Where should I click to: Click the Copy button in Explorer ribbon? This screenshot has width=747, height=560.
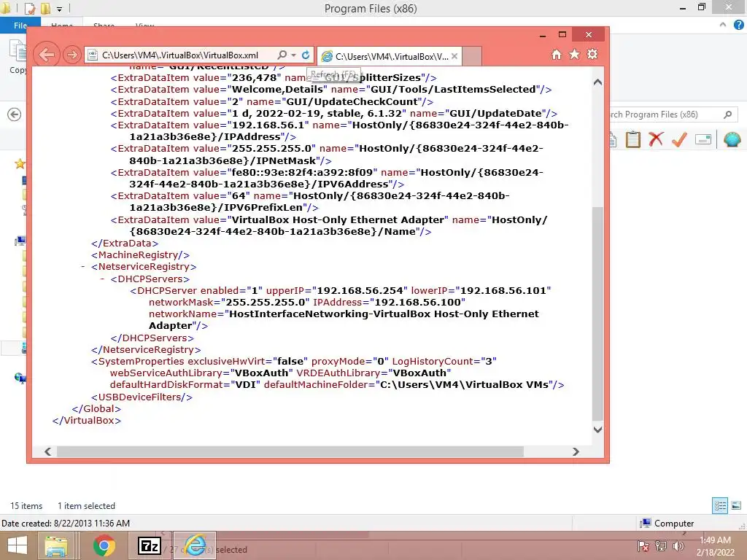(x=18, y=57)
